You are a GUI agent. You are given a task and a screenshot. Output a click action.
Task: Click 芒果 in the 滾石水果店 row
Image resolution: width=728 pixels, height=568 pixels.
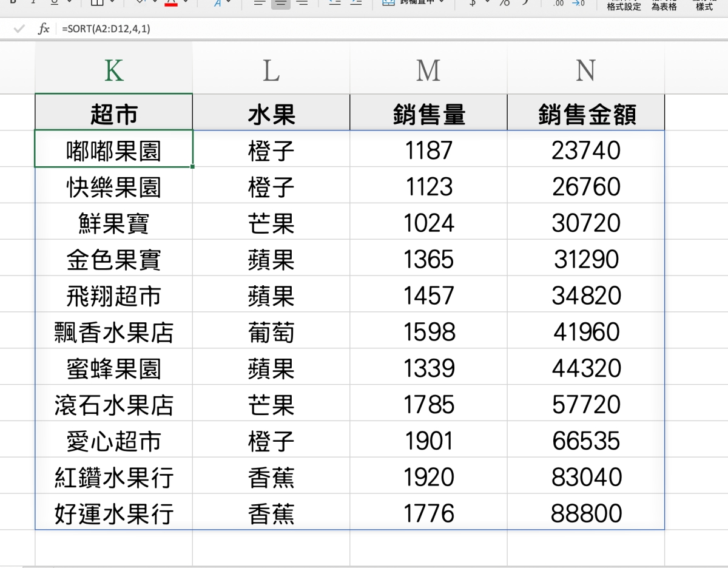[x=271, y=403]
